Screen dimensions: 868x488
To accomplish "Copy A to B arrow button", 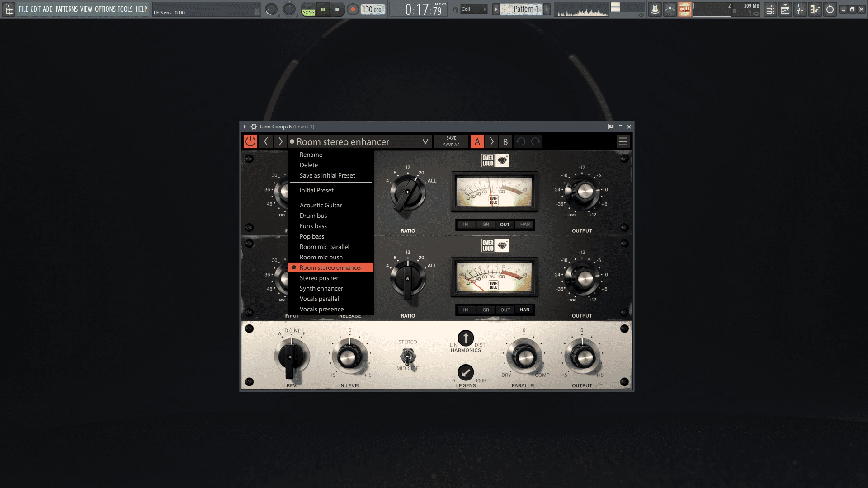I will (491, 141).
